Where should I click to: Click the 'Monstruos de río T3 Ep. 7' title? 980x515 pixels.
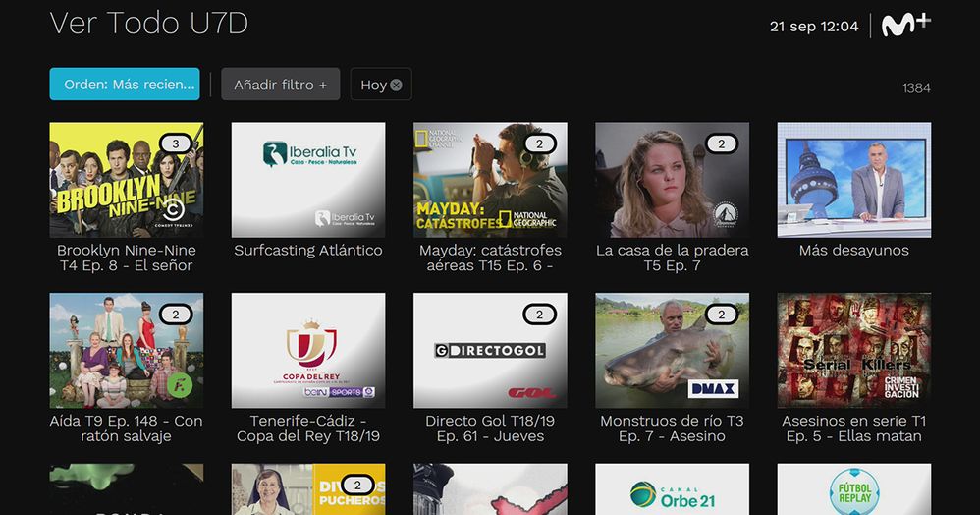(x=672, y=429)
